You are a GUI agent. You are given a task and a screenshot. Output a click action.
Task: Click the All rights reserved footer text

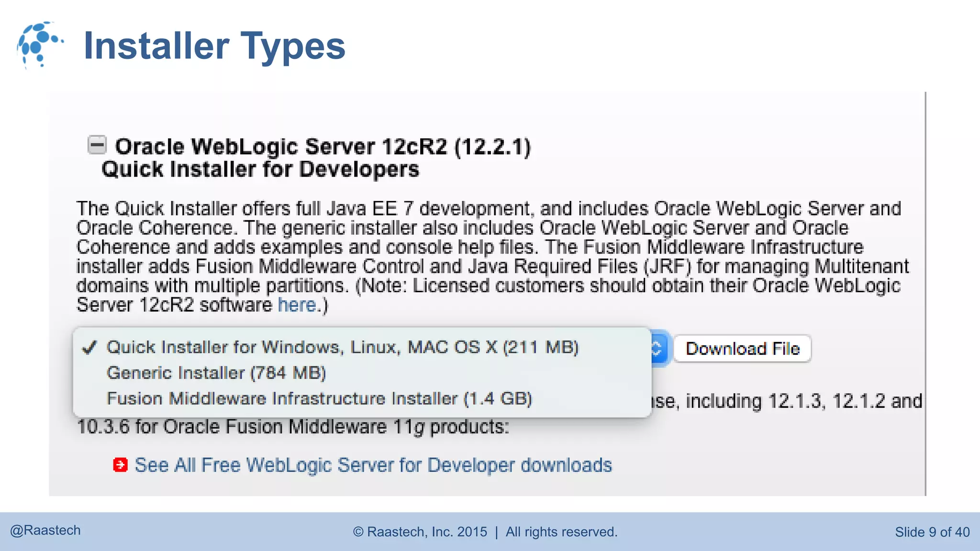561,532
